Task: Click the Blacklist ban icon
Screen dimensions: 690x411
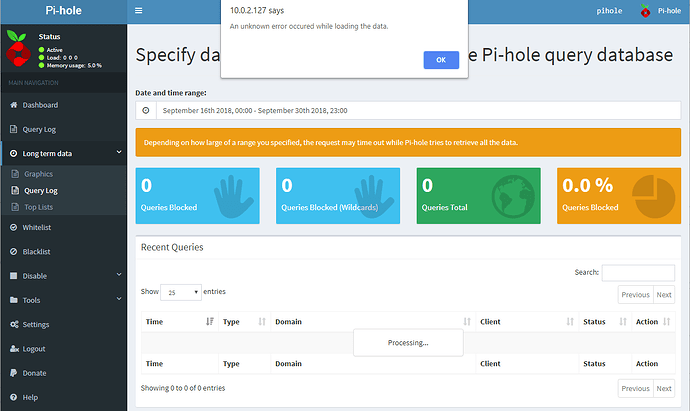Action: 14,251
